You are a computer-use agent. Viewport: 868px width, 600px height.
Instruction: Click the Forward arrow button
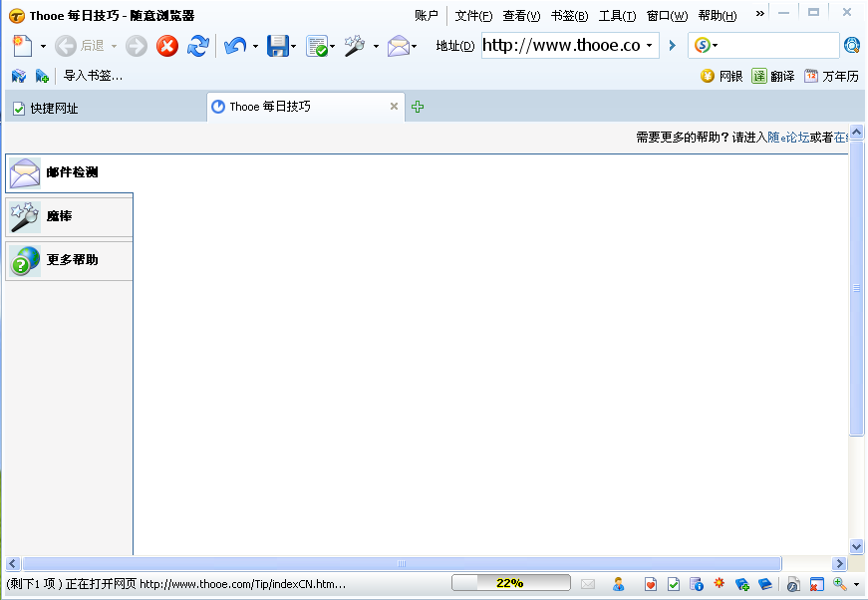click(137, 46)
